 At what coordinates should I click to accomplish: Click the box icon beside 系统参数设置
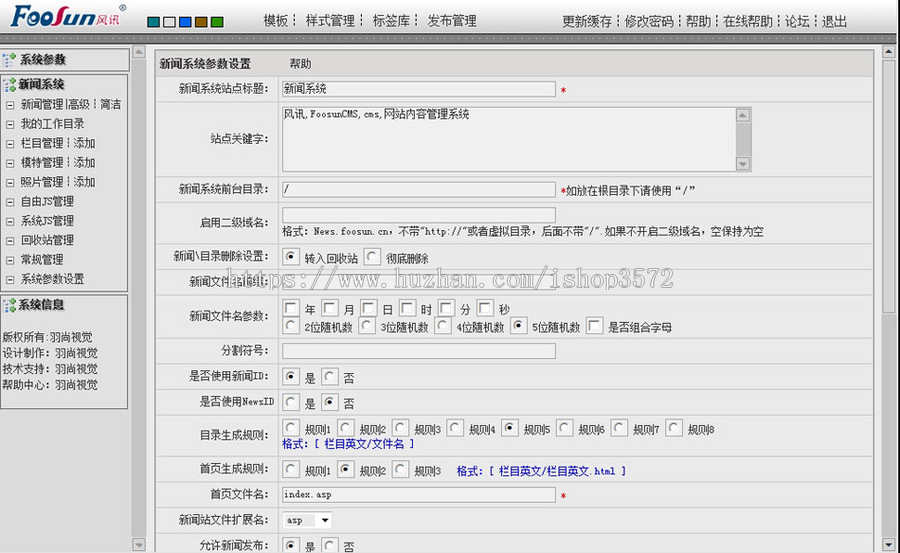(x=10, y=280)
